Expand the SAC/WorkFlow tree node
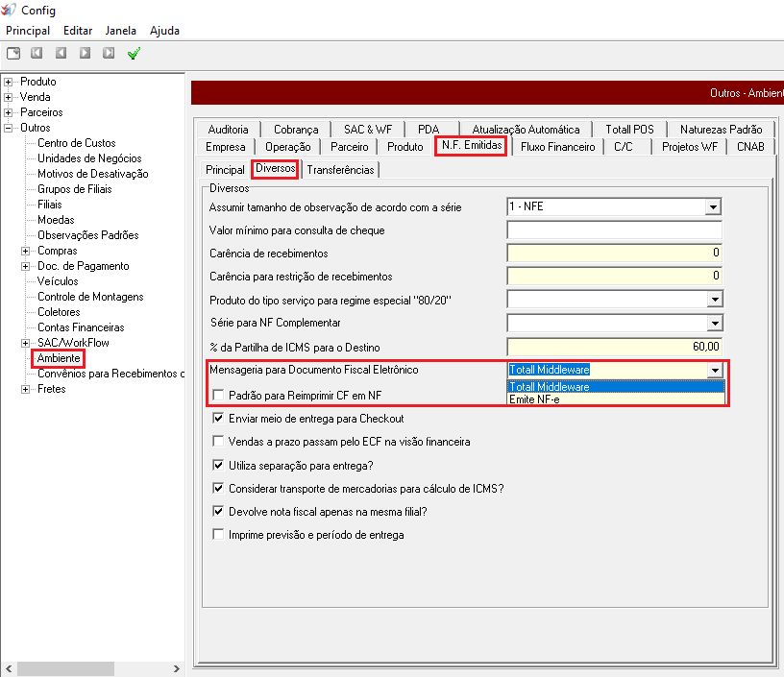The image size is (784, 677). click(26, 343)
